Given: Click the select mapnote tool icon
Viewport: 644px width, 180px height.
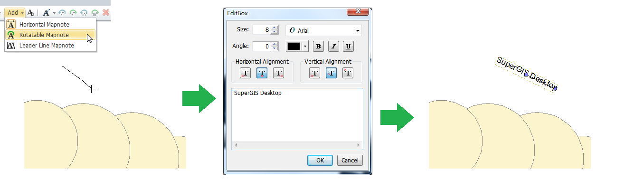Looking at the screenshot, I should (x=30, y=13).
